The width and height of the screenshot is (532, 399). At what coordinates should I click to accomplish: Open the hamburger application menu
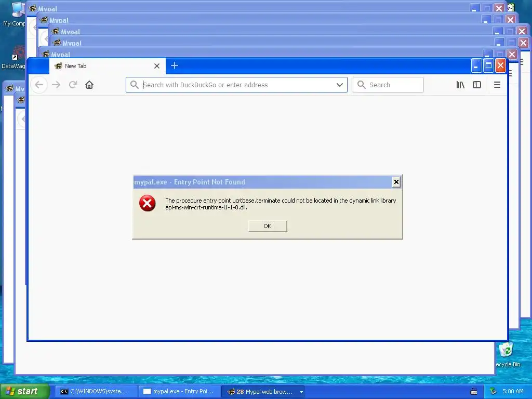point(497,85)
